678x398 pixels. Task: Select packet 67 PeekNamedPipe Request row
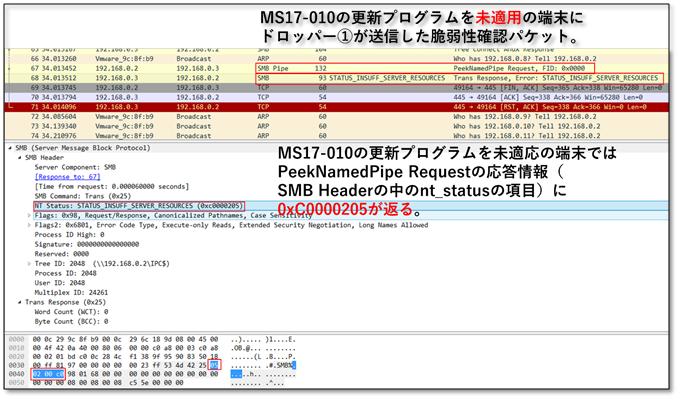point(336,68)
